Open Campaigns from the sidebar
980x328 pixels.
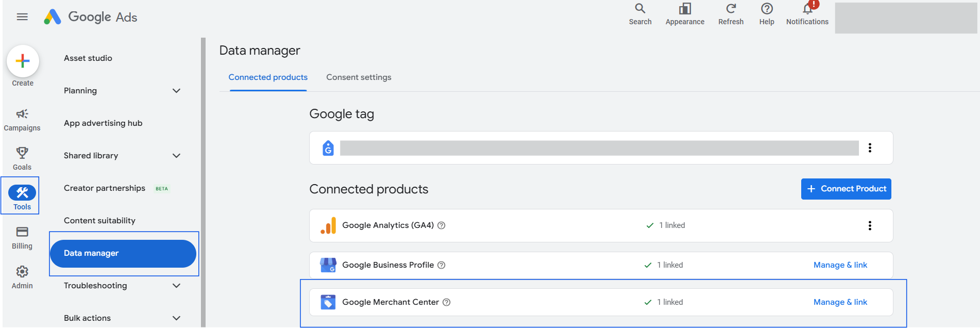pyautogui.click(x=22, y=120)
